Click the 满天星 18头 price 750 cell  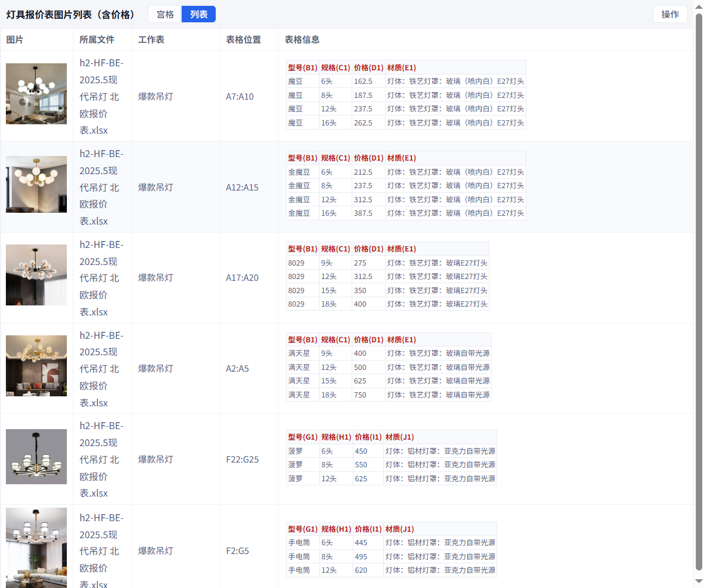pyautogui.click(x=369, y=395)
